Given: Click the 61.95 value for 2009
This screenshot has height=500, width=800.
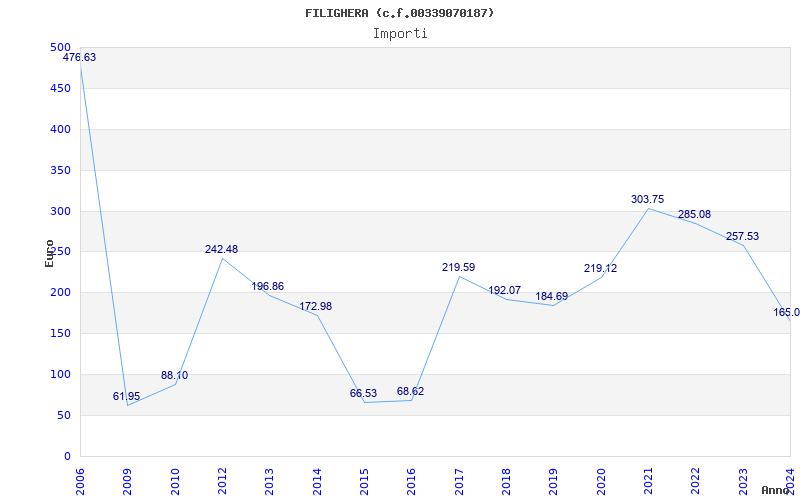Looking at the screenshot, I should click(126, 397).
